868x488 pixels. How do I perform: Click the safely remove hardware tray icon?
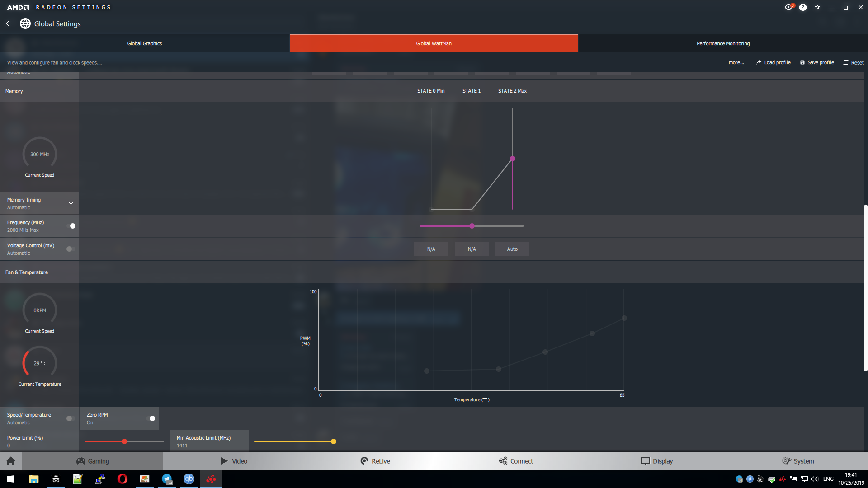tap(772, 479)
